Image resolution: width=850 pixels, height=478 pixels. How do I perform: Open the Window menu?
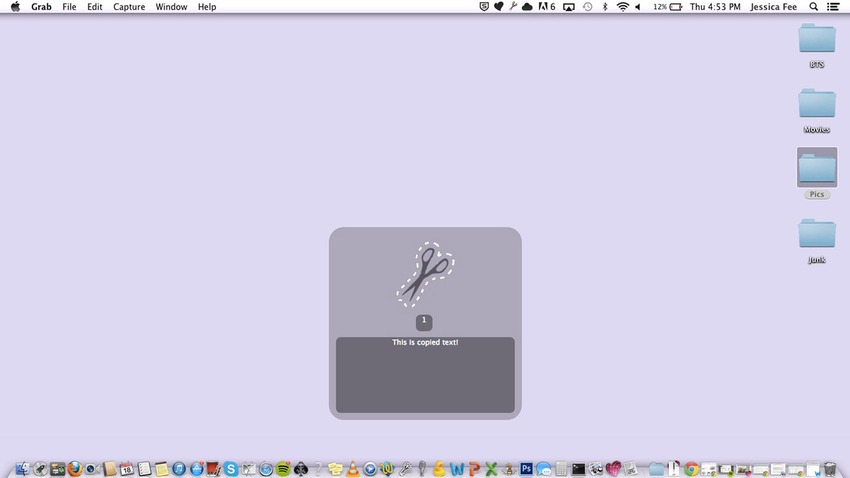171,7
